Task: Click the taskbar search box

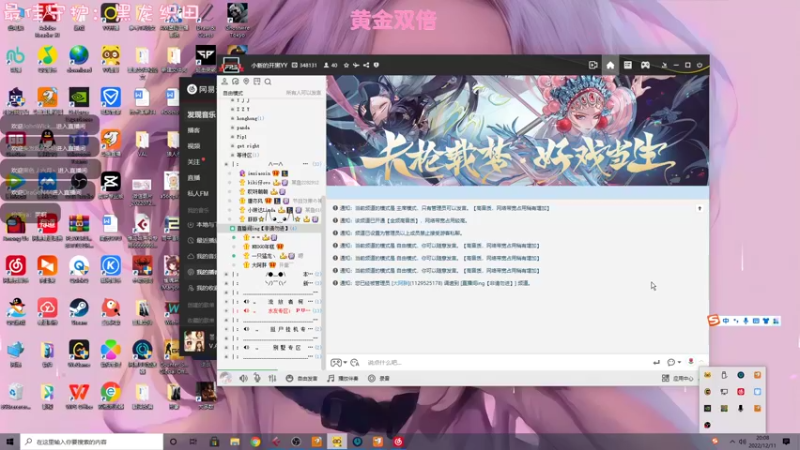Action: [x=92, y=441]
